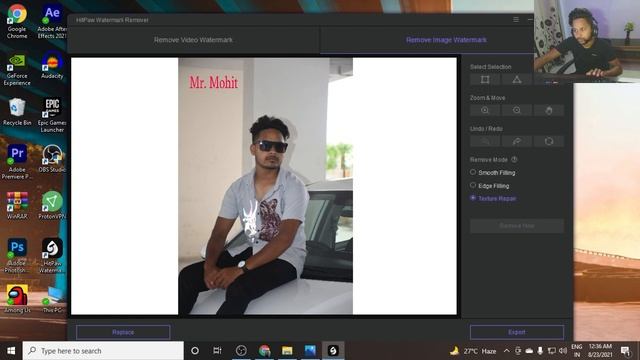The width and height of the screenshot is (640, 360).
Task: Open OBS Studio desktop shortcut
Action: (52, 158)
